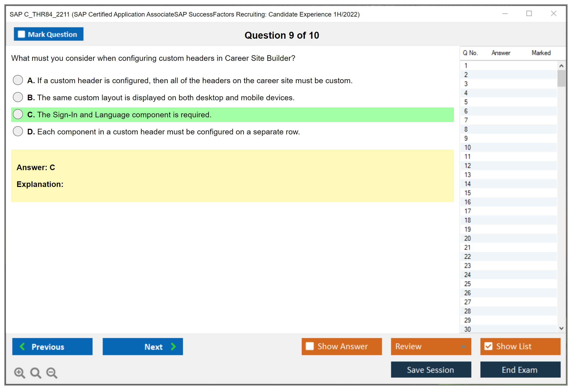Click the green left arrow on Previous

(x=22, y=346)
